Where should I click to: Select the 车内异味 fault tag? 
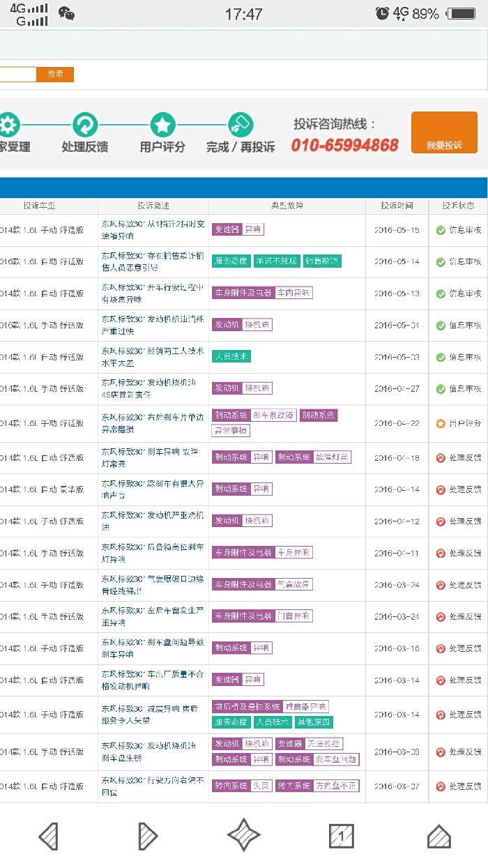[293, 293]
